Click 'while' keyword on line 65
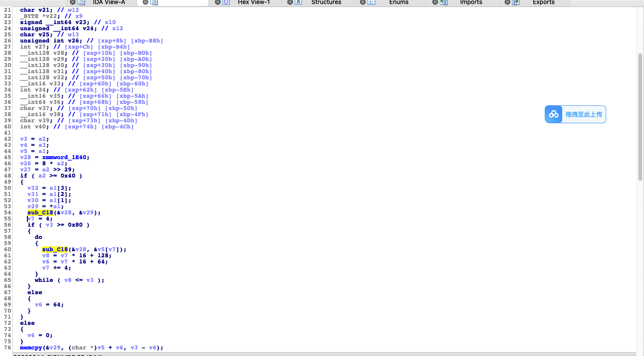The width and height of the screenshot is (644, 356). click(x=44, y=280)
